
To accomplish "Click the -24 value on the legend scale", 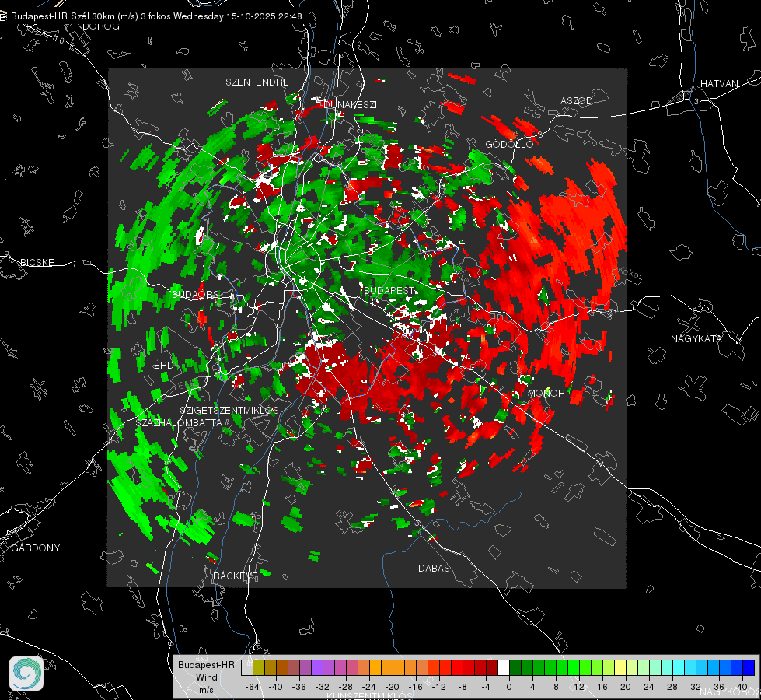I will 369,687.
